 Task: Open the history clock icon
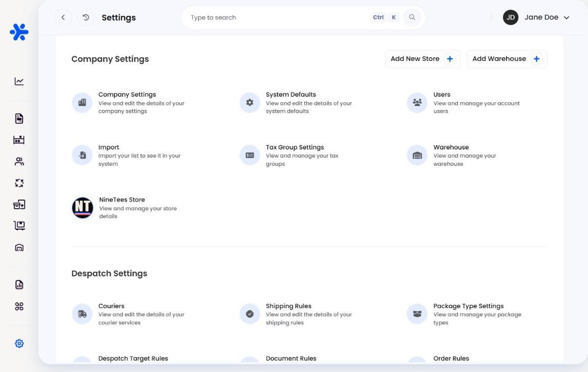[86, 17]
